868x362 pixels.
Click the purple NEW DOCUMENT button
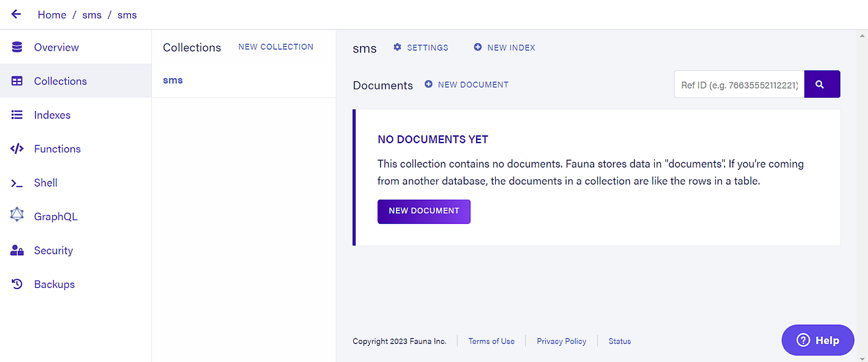pos(424,211)
